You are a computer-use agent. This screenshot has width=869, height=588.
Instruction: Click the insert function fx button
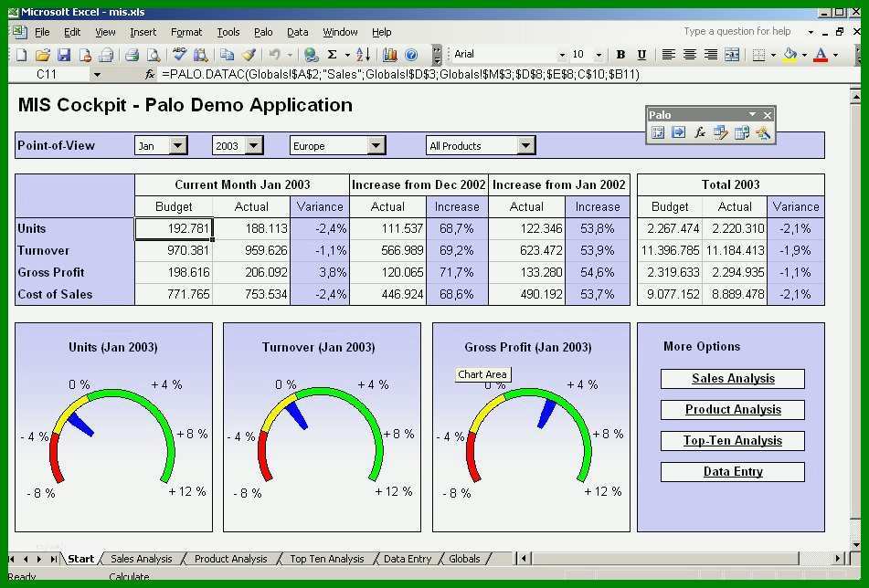[150, 74]
